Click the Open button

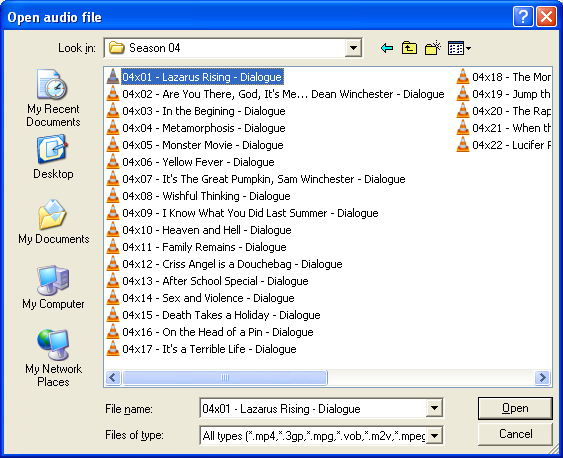[515, 408]
